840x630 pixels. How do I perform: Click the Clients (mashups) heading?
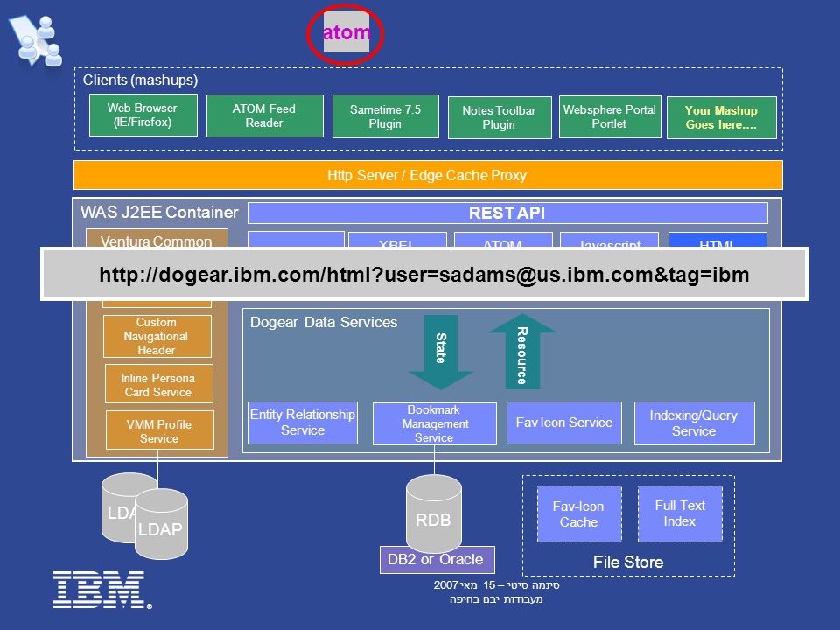click(140, 80)
